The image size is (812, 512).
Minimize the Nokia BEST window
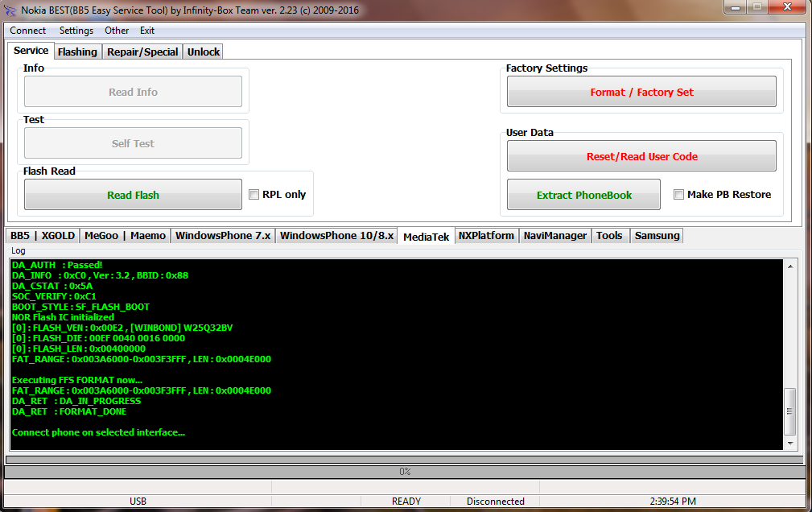735,6
